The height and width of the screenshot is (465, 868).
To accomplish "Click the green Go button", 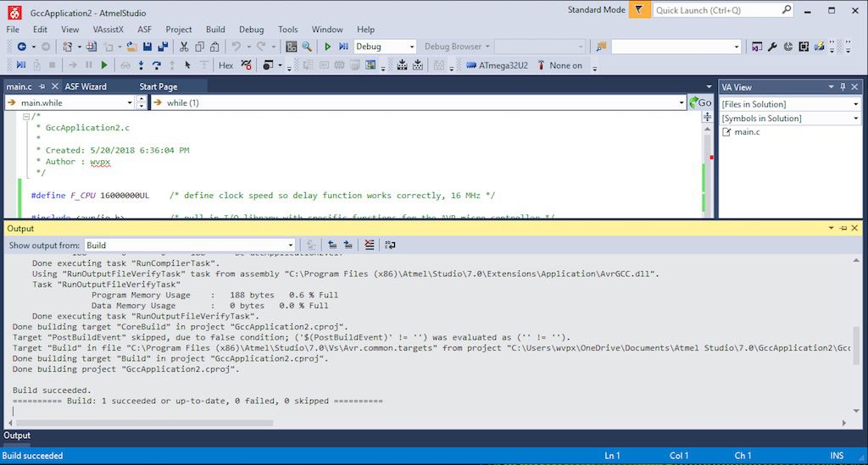I will point(700,102).
